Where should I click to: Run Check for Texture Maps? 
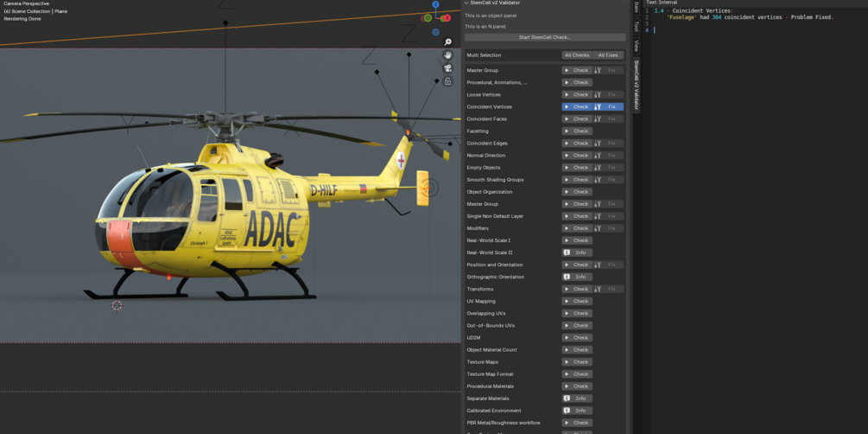click(577, 362)
